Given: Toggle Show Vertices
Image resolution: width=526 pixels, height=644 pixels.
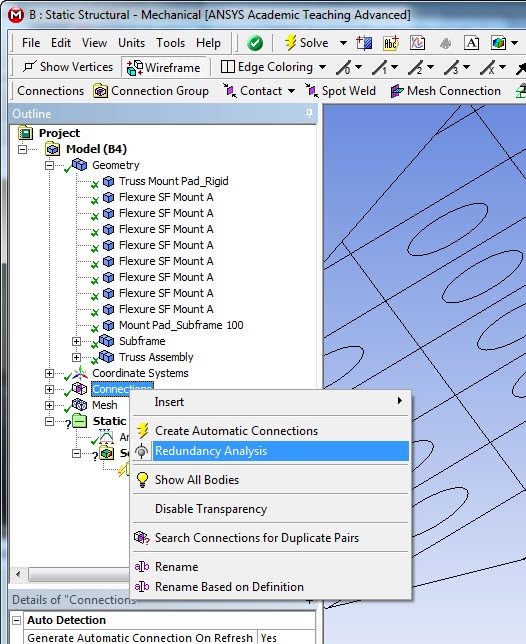Looking at the screenshot, I should (x=68, y=67).
